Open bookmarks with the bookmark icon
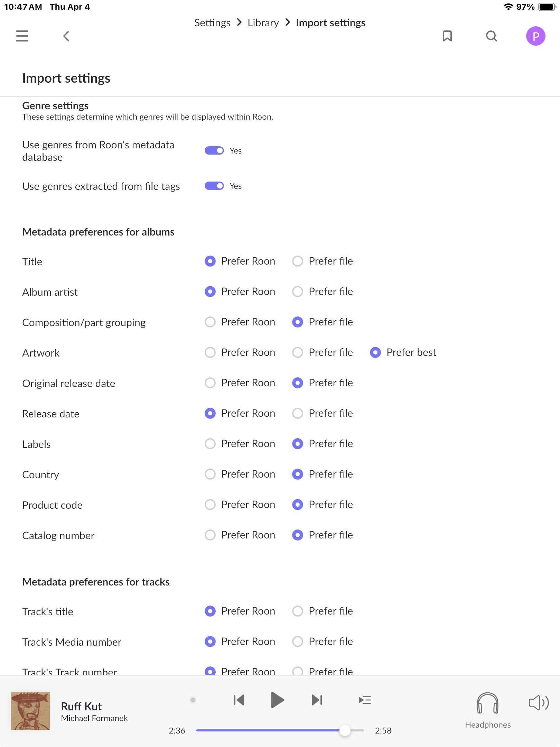This screenshot has height=747, width=560. click(x=447, y=36)
